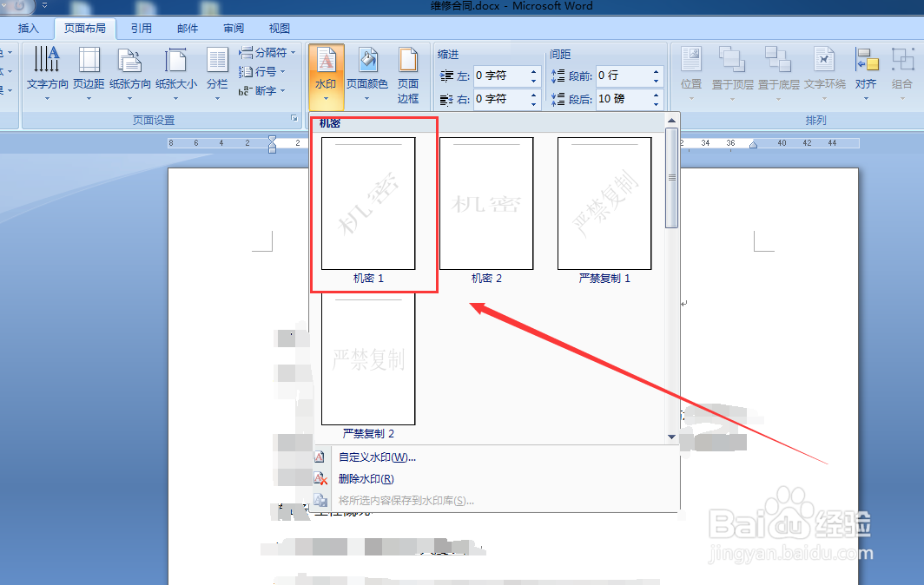Click the spacing after (段后) icon
924x585 pixels.
[558, 99]
